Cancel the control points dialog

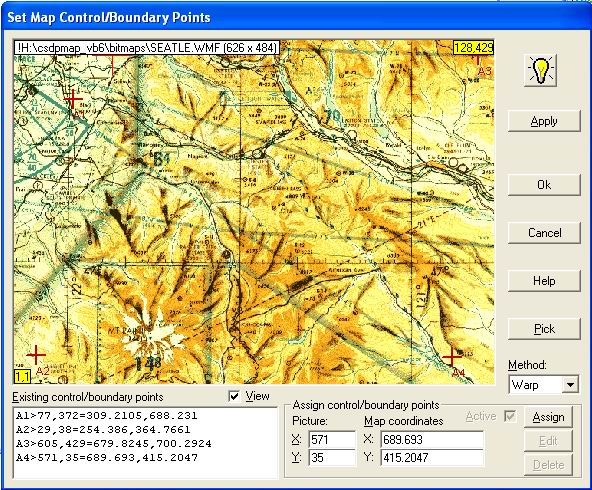pos(544,233)
